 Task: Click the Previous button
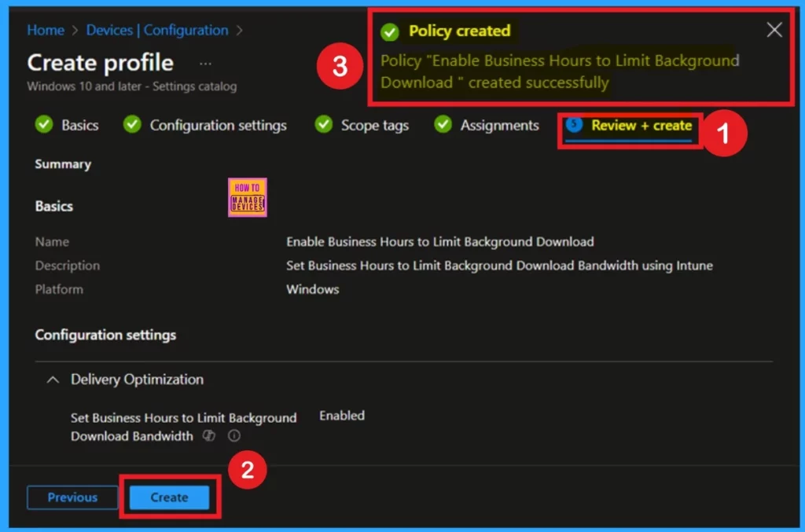[x=72, y=497]
